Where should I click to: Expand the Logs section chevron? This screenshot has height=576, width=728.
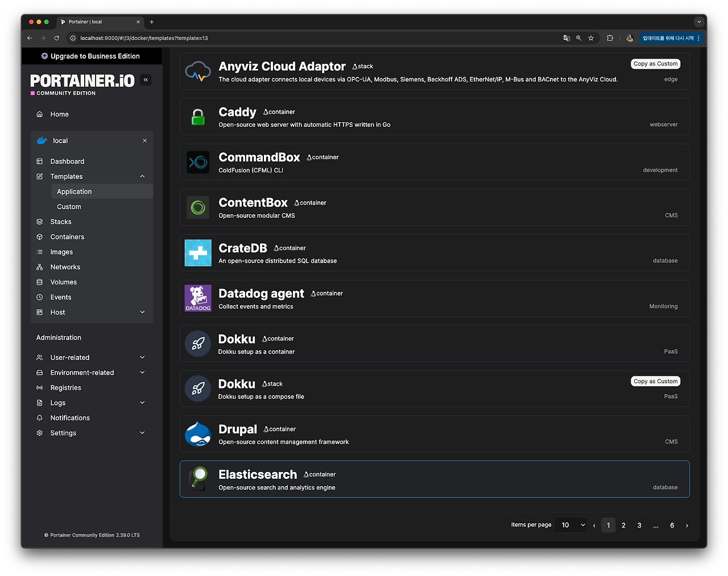[x=142, y=403]
